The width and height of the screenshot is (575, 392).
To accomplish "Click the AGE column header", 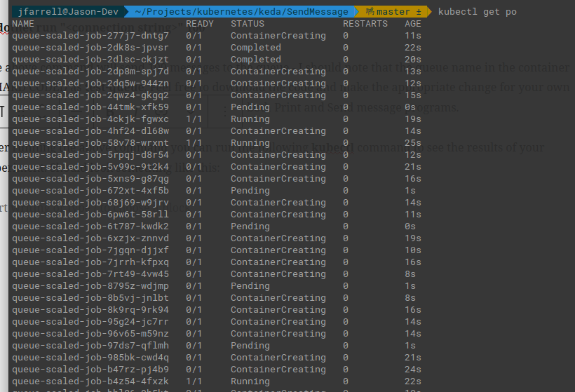I will click(413, 24).
